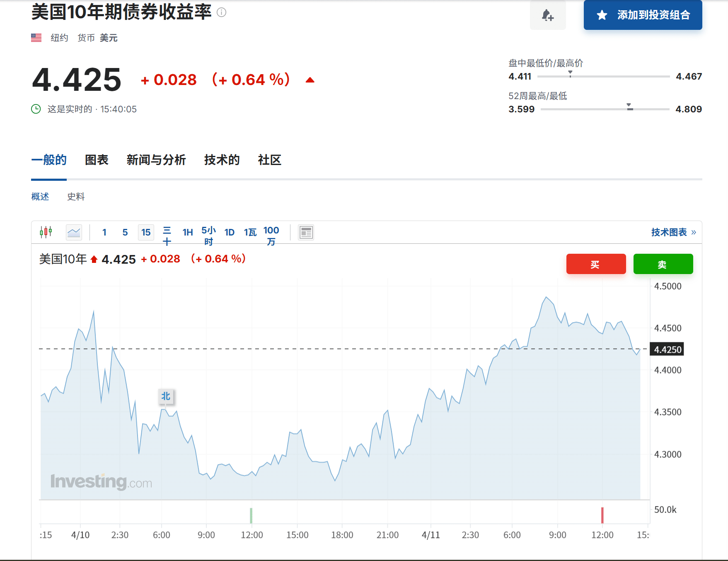Switch chart to candlestick view
The height and width of the screenshot is (561, 728).
click(46, 232)
